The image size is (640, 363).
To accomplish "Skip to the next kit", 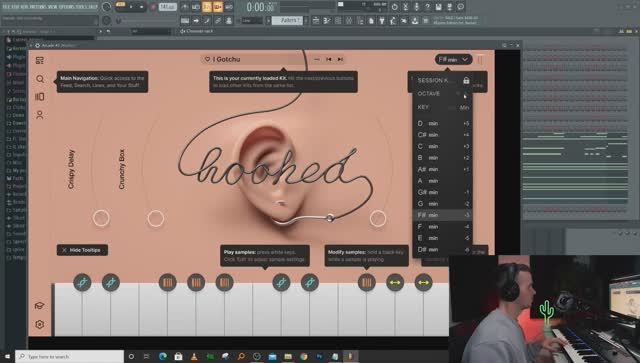I will [x=340, y=60].
